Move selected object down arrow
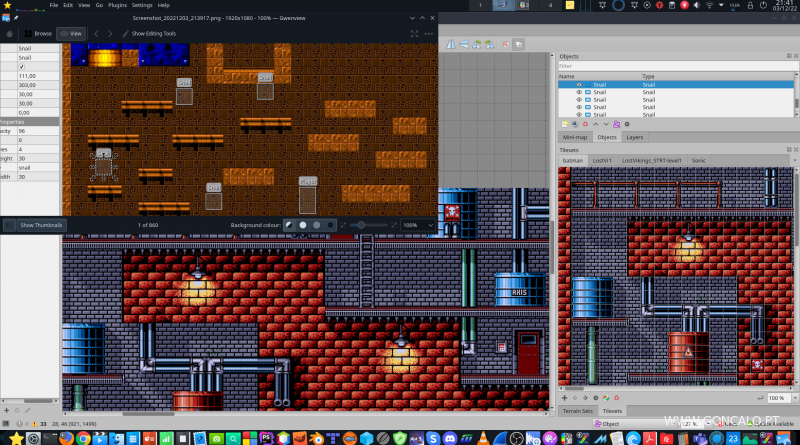This screenshot has height=445, width=800. click(x=606, y=124)
